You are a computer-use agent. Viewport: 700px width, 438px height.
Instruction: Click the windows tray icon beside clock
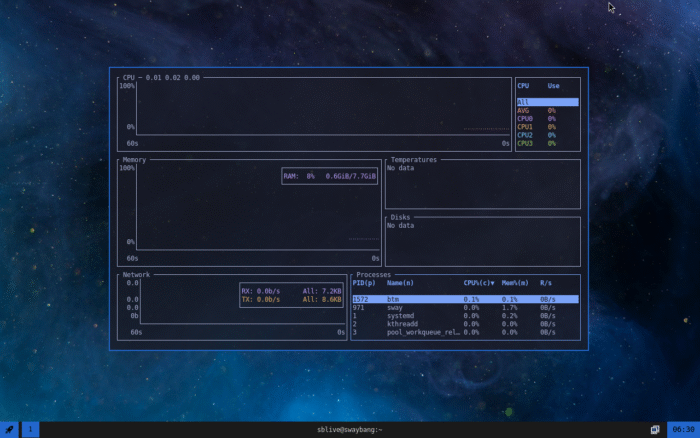[x=655, y=429]
